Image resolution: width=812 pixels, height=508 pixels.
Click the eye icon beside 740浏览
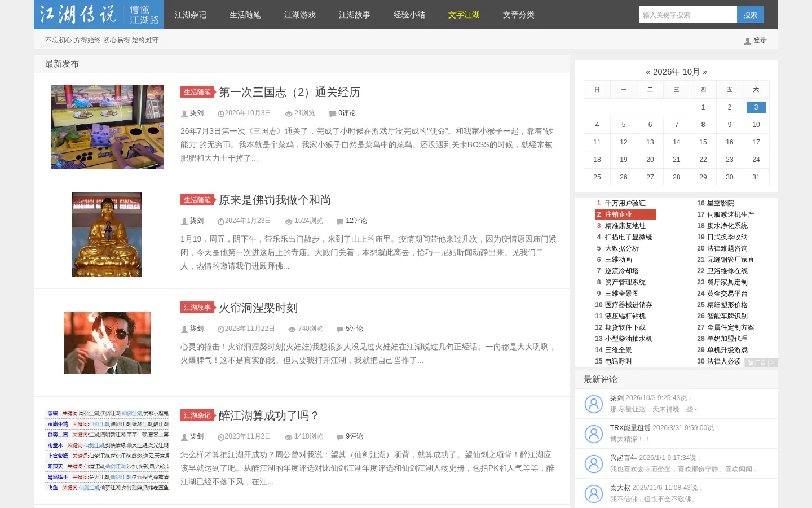pos(292,329)
